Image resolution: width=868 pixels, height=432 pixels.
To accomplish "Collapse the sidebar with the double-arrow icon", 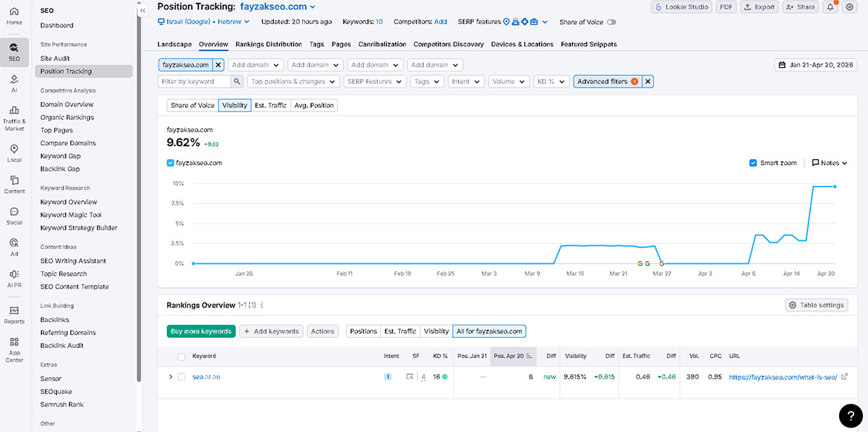I will [x=142, y=10].
